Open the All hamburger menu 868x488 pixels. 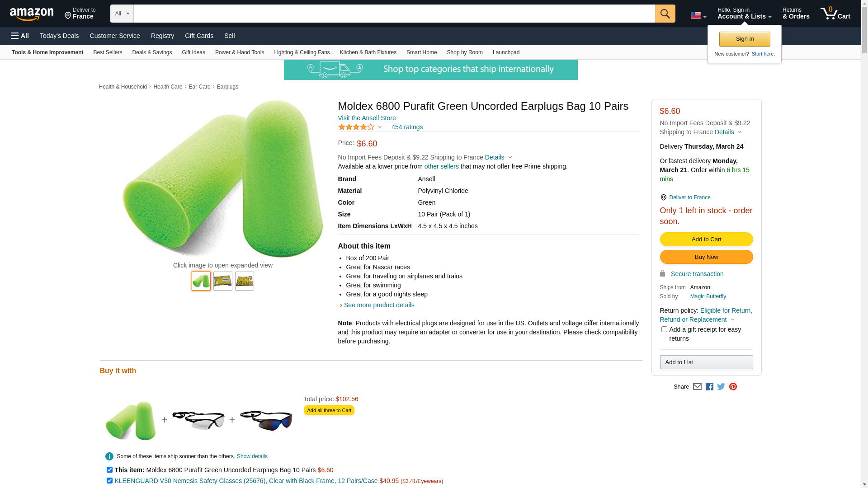(x=20, y=36)
